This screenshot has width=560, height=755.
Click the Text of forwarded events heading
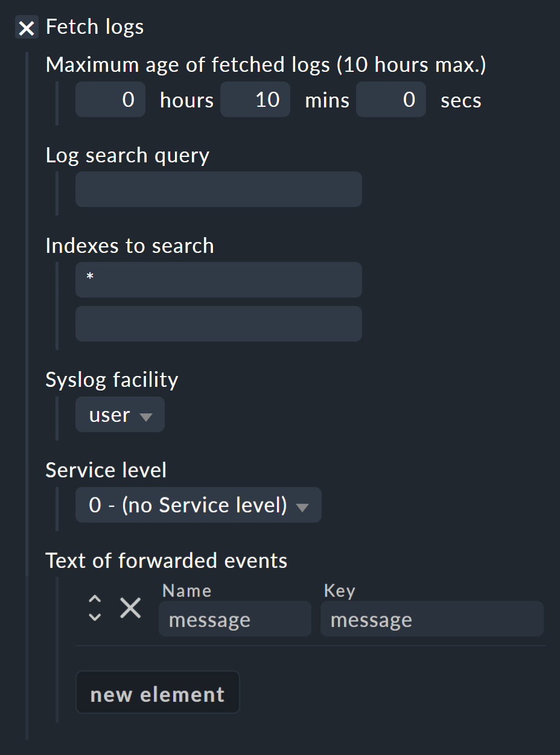pos(166,561)
